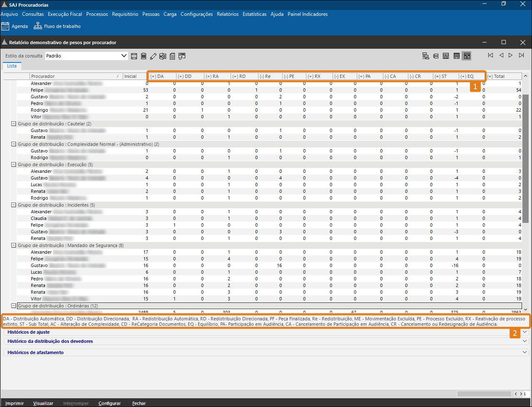532x407 pixels.
Task: Click the Configurar button
Action: 109,403
